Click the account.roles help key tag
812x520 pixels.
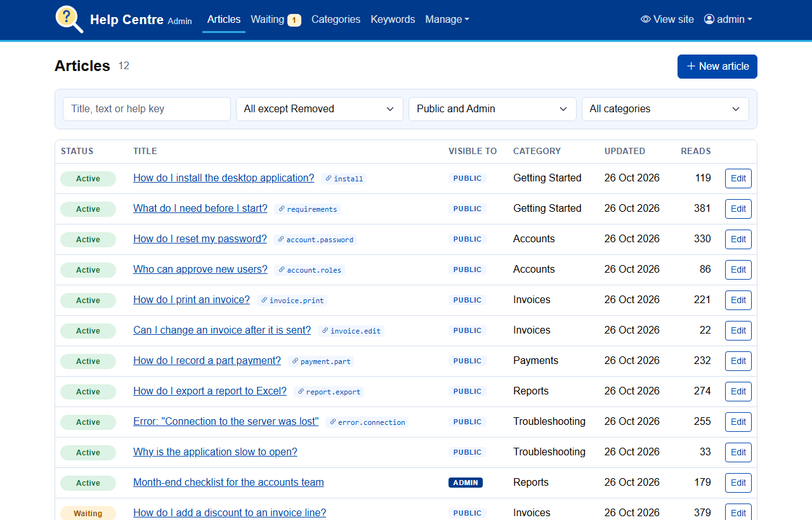[310, 270]
